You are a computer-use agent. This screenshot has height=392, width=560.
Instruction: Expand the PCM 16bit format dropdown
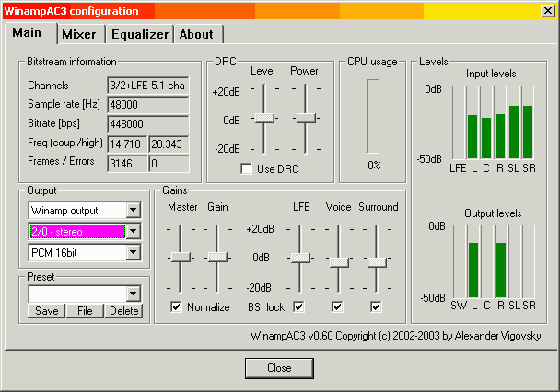134,252
